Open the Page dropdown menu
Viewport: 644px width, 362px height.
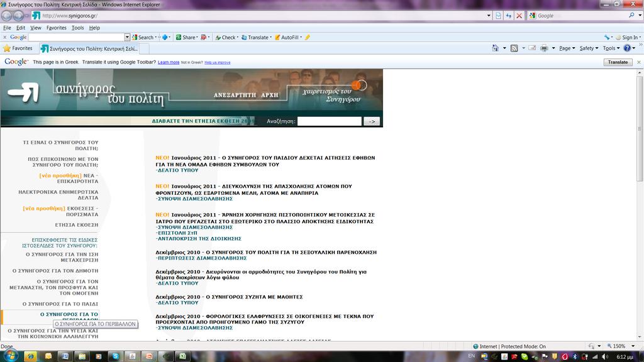[567, 48]
